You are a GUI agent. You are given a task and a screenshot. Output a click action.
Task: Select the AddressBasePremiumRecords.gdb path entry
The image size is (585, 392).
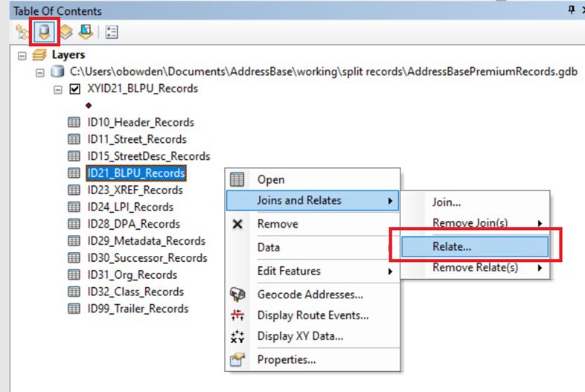point(324,71)
